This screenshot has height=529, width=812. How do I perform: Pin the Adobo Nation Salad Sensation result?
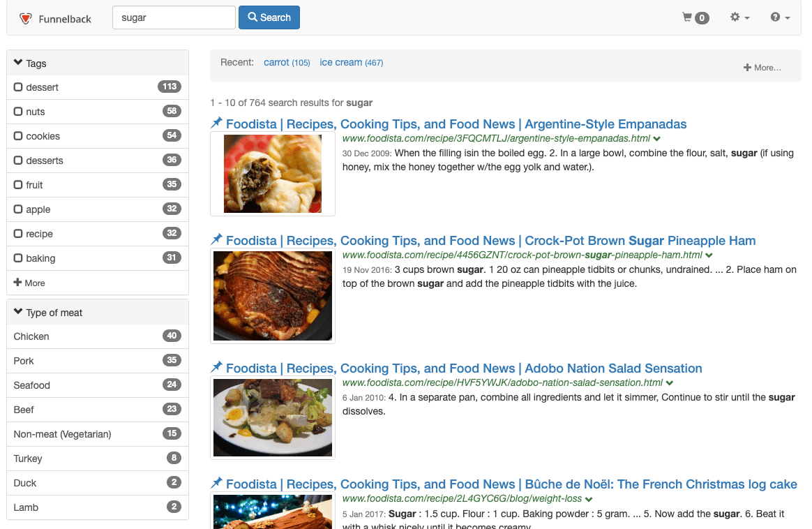[217, 368]
